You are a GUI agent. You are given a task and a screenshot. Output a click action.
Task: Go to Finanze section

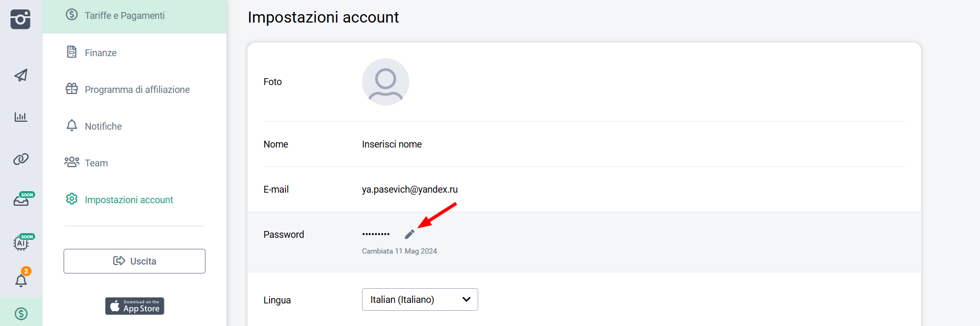pos(100,52)
